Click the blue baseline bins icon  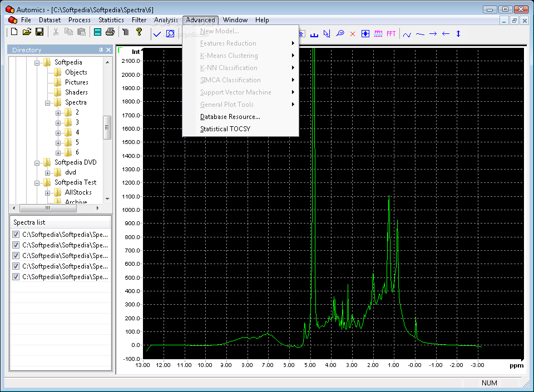(x=314, y=34)
